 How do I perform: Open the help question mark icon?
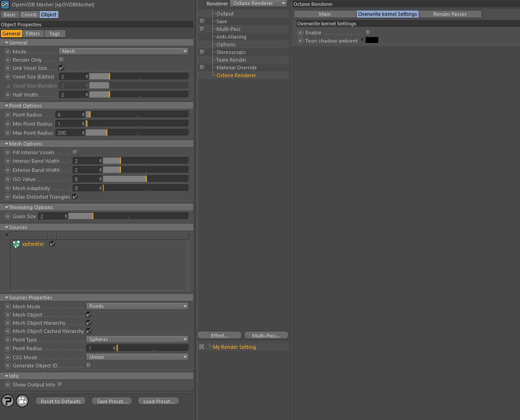click(8, 401)
